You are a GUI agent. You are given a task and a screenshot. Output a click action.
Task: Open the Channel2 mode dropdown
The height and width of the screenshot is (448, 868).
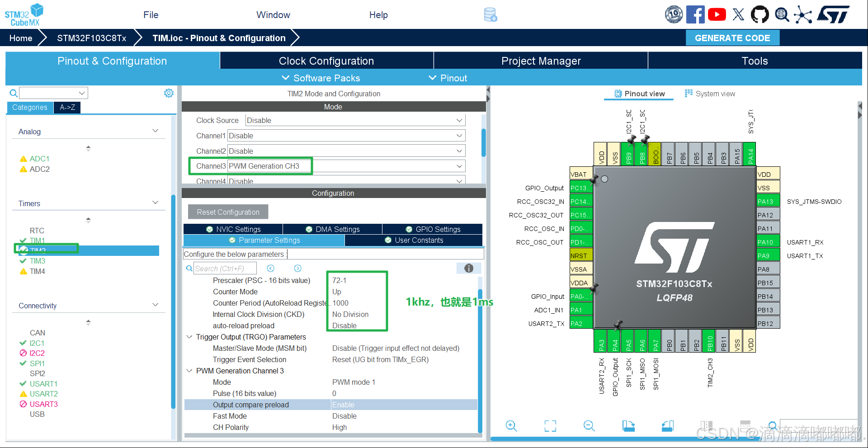click(x=346, y=151)
